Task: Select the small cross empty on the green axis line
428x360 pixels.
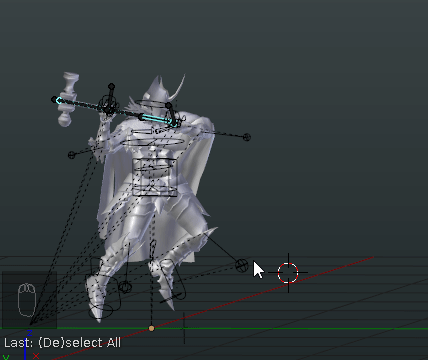Action: coord(184,328)
